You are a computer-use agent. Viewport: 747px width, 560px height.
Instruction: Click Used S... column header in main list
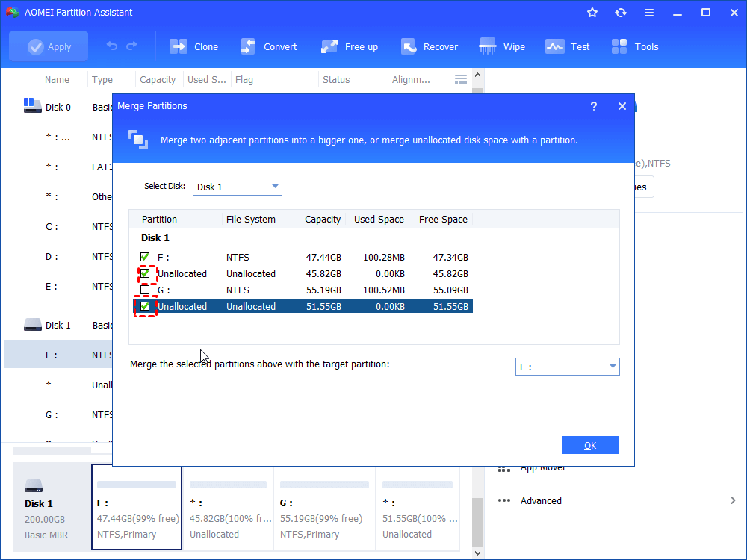tap(207, 80)
